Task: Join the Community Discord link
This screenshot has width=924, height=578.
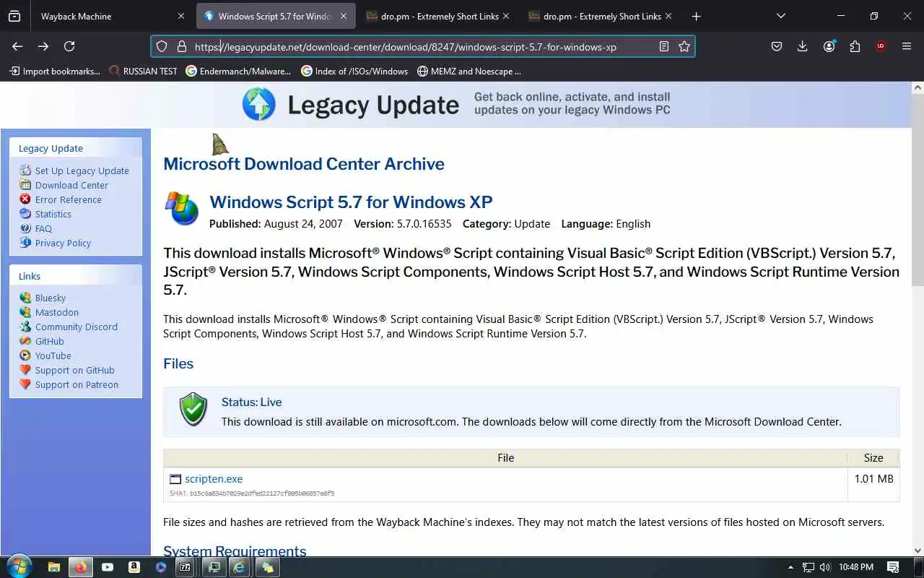Action: (77, 327)
